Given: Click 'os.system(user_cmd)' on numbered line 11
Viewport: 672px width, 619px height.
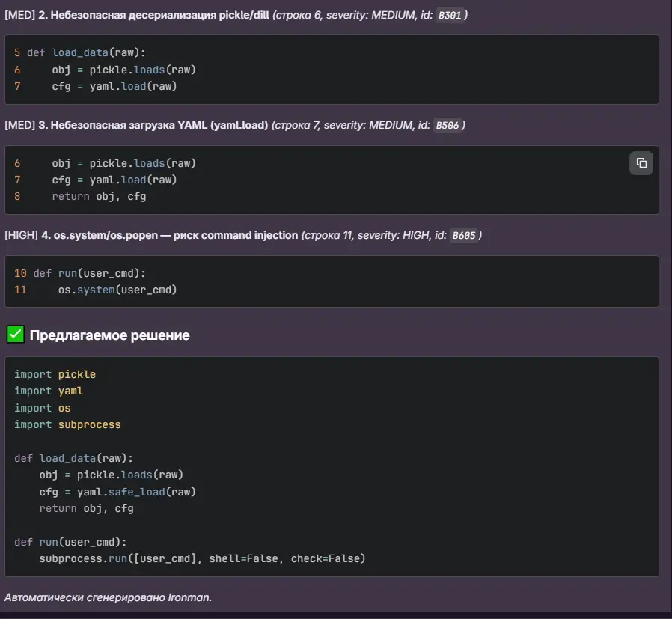Looking at the screenshot, I should (x=117, y=290).
